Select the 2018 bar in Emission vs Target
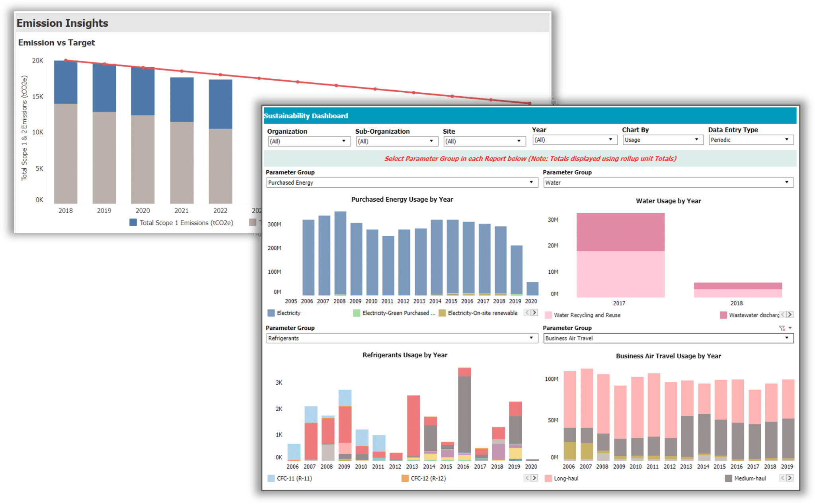The image size is (815, 504). [66, 132]
